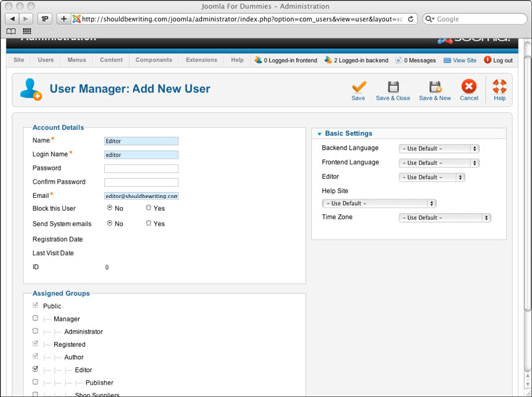The image size is (532, 397).
Task: Click the browser URL address field
Action: 243,19
